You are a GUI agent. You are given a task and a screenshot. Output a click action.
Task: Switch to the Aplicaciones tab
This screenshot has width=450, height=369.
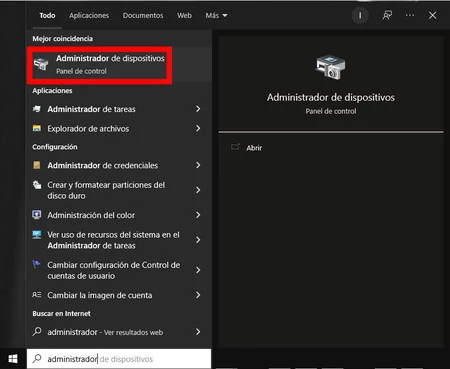89,15
